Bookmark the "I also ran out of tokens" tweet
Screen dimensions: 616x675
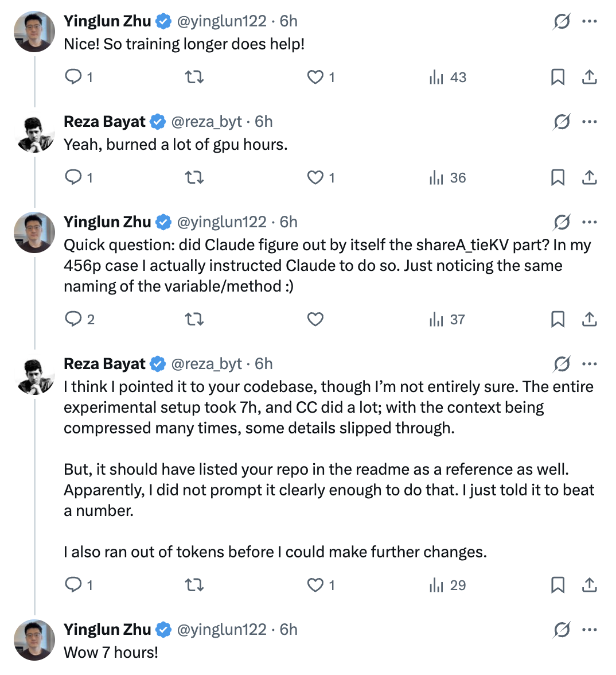pos(557,585)
